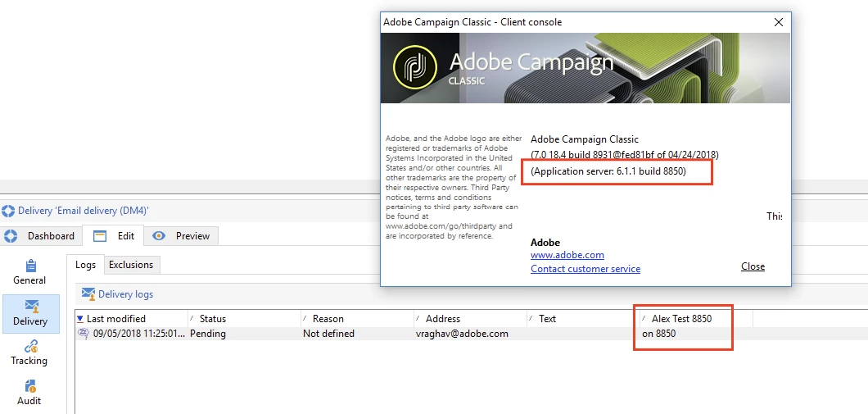Switch to the Edit tab
The height and width of the screenshot is (414, 868).
coord(114,235)
